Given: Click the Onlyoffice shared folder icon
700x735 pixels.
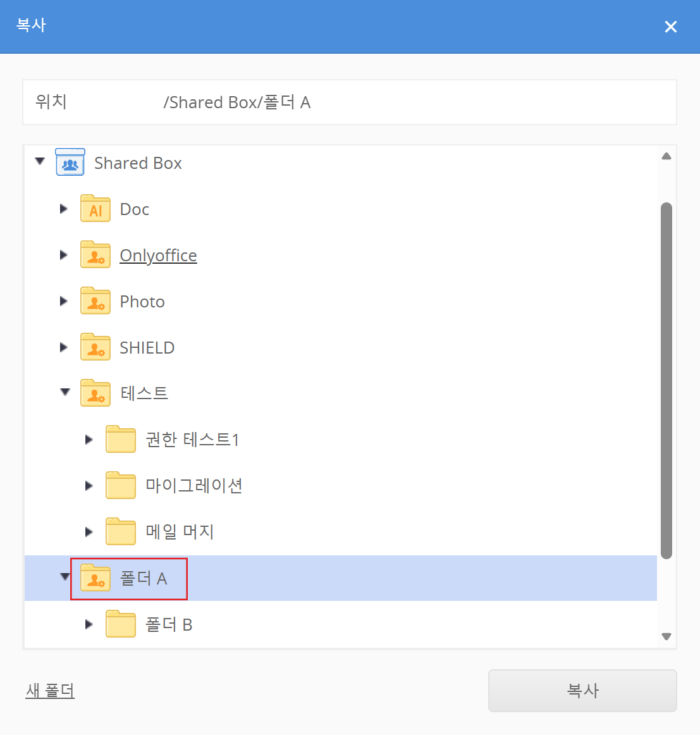Looking at the screenshot, I should tap(95, 256).
